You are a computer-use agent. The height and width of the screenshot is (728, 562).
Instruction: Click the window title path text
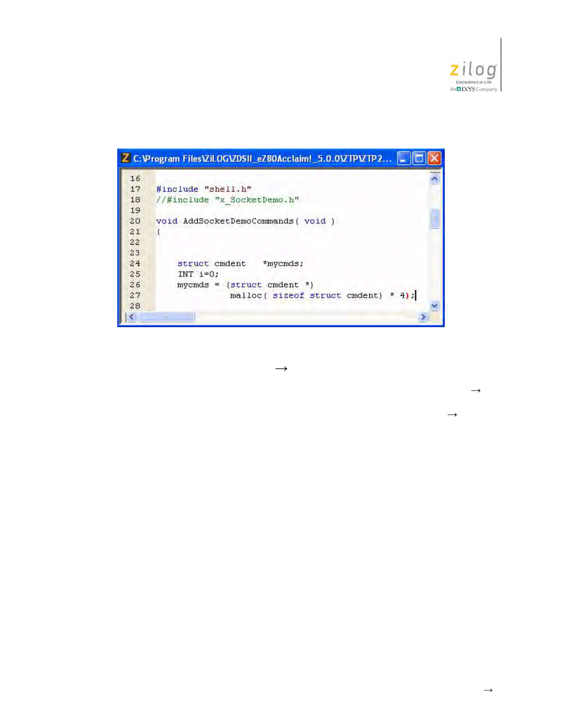[262, 158]
